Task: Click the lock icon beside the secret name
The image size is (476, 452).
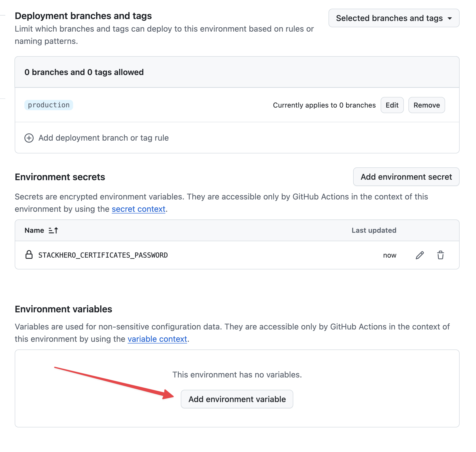Action: [x=29, y=255]
